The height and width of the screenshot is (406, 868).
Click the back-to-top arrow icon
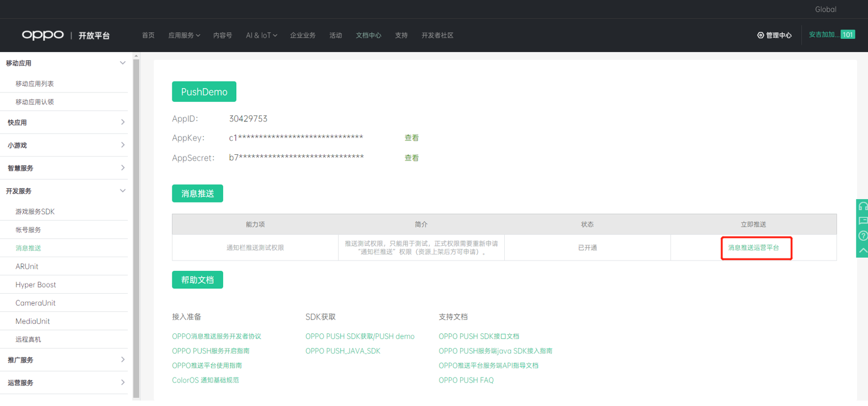[863, 251]
